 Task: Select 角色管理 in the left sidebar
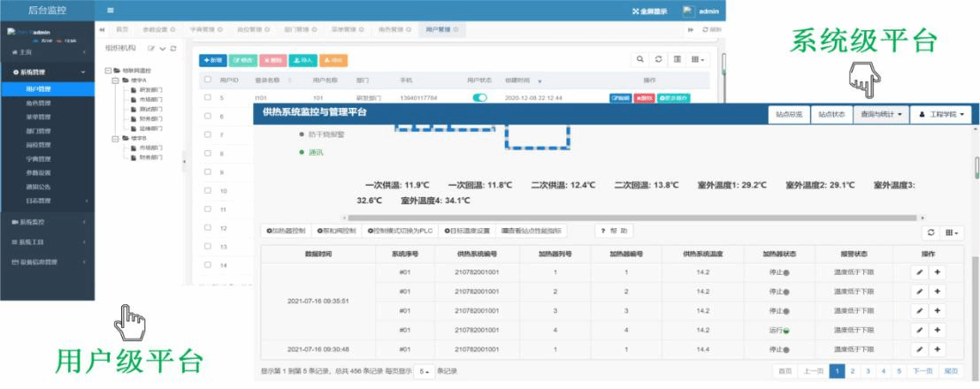click(x=38, y=103)
